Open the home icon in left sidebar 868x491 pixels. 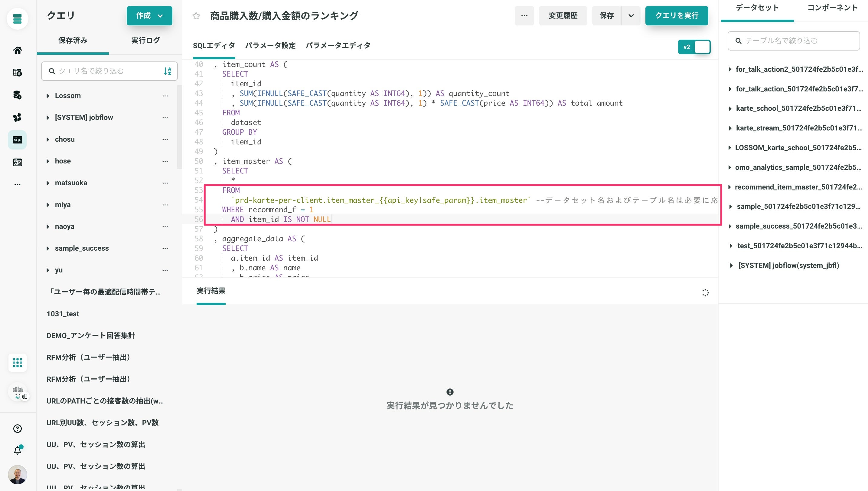point(18,50)
